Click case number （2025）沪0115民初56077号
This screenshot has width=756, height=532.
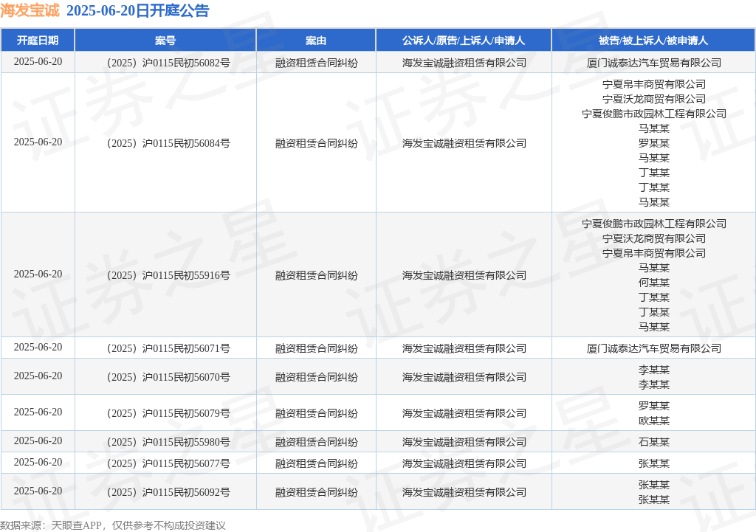pos(166,463)
